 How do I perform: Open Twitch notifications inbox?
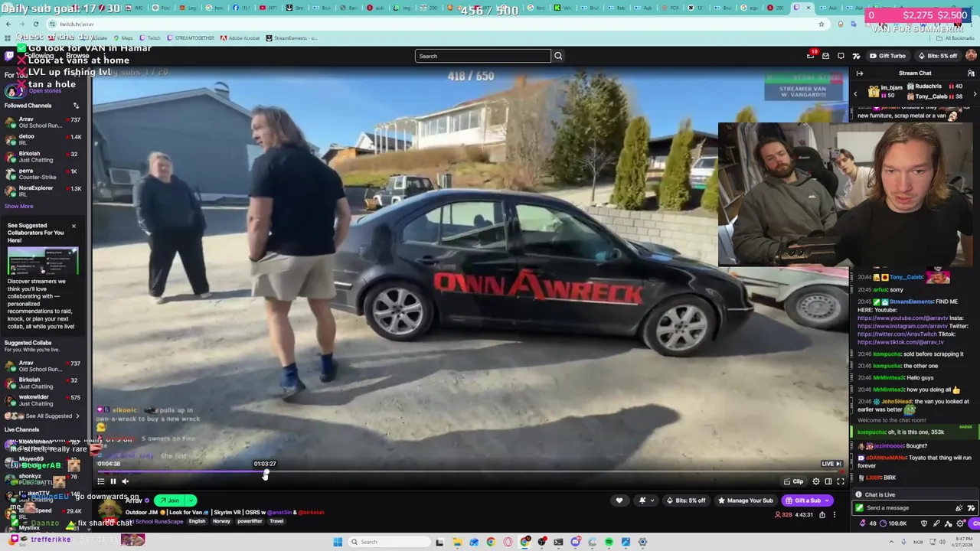click(x=811, y=55)
